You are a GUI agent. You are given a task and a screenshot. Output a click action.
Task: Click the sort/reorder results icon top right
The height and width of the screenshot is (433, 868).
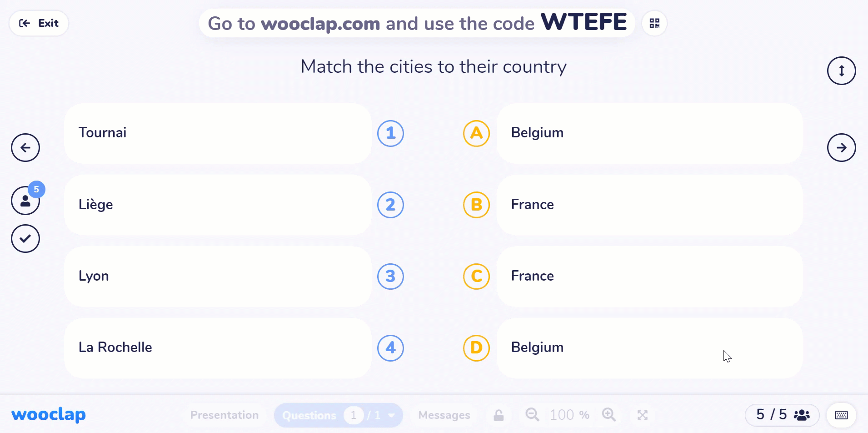841,71
